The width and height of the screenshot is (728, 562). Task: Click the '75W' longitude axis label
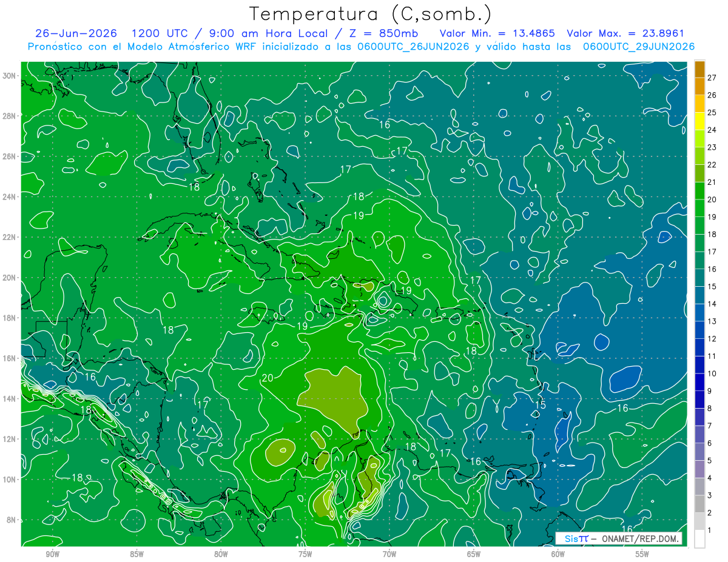click(305, 554)
